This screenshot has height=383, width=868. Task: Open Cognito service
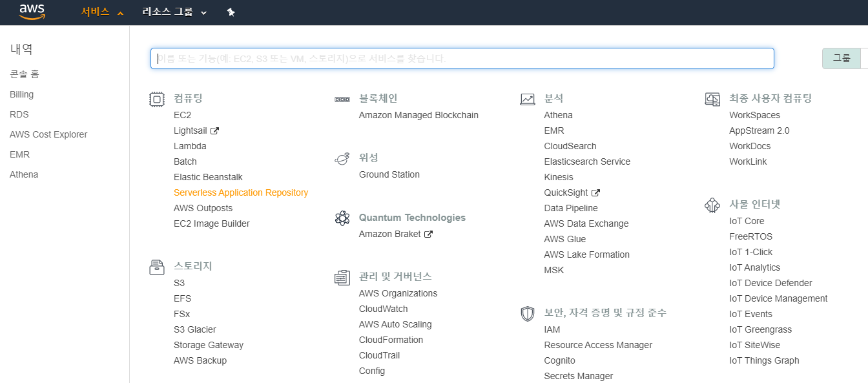point(560,360)
